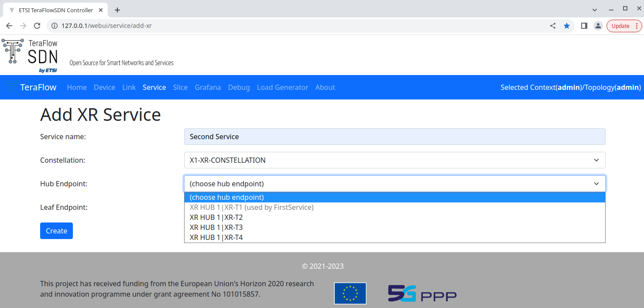This screenshot has width=644, height=308.
Task: Click the share page icon in address bar
Action: pyautogui.click(x=553, y=26)
